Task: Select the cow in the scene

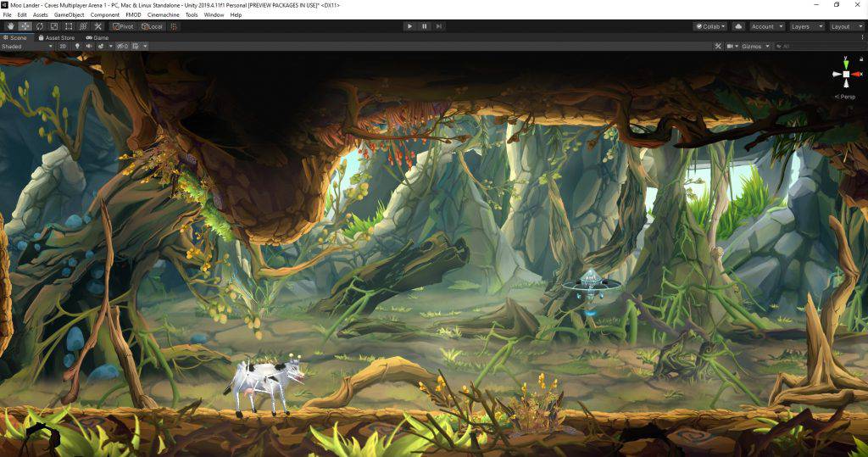Action: point(264,386)
